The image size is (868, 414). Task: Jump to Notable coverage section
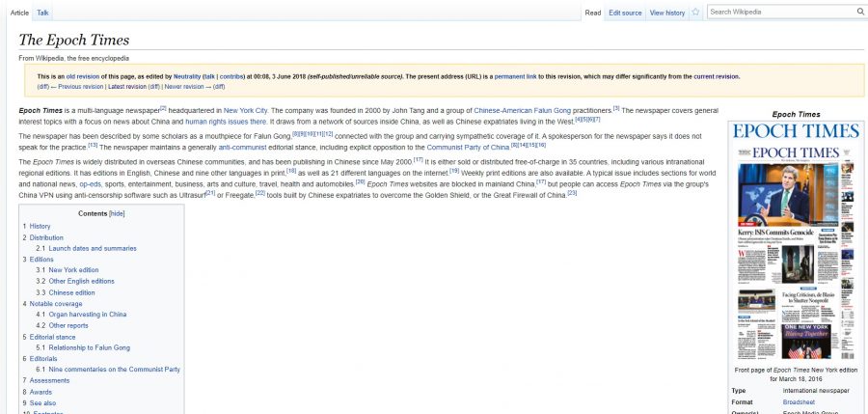point(56,304)
